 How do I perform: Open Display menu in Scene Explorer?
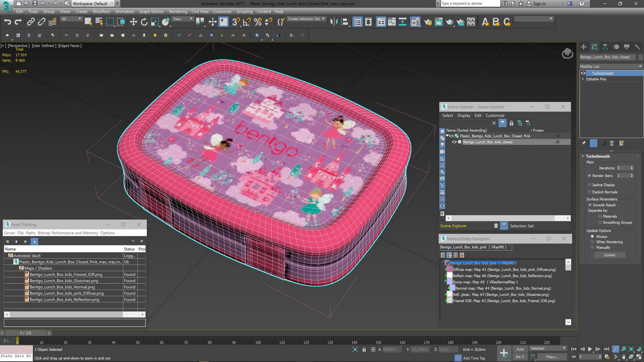[464, 116]
